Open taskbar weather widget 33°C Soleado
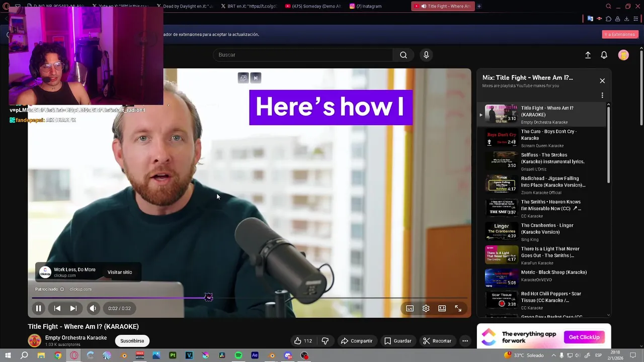 click(524, 355)
